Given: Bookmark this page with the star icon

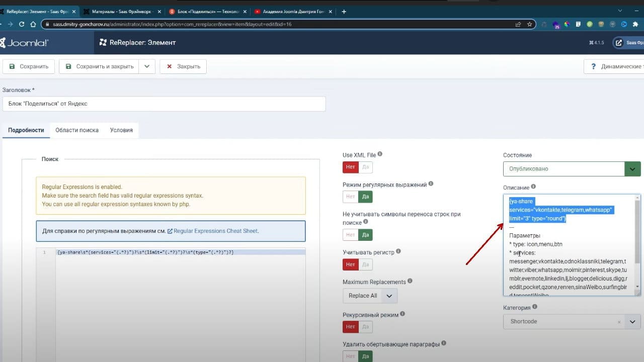Looking at the screenshot, I should (x=529, y=24).
